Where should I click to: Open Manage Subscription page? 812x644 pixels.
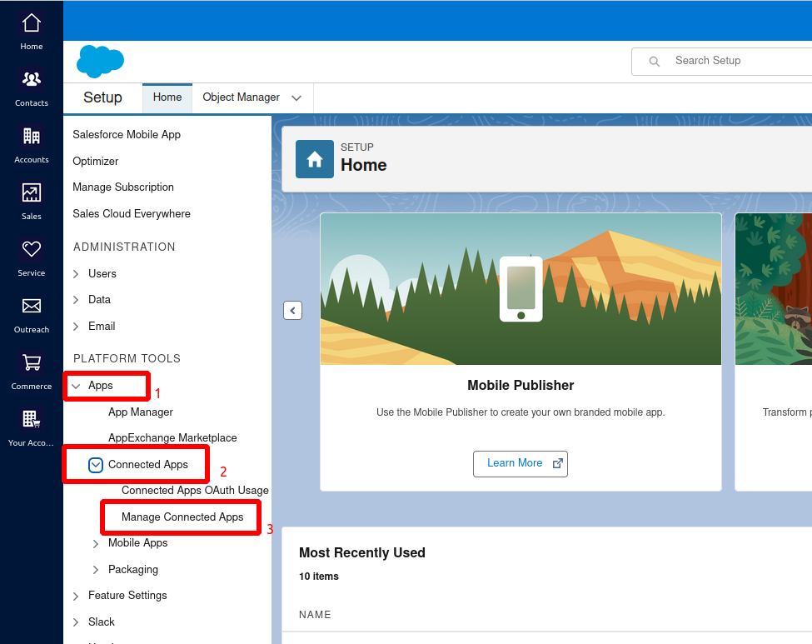tap(123, 187)
